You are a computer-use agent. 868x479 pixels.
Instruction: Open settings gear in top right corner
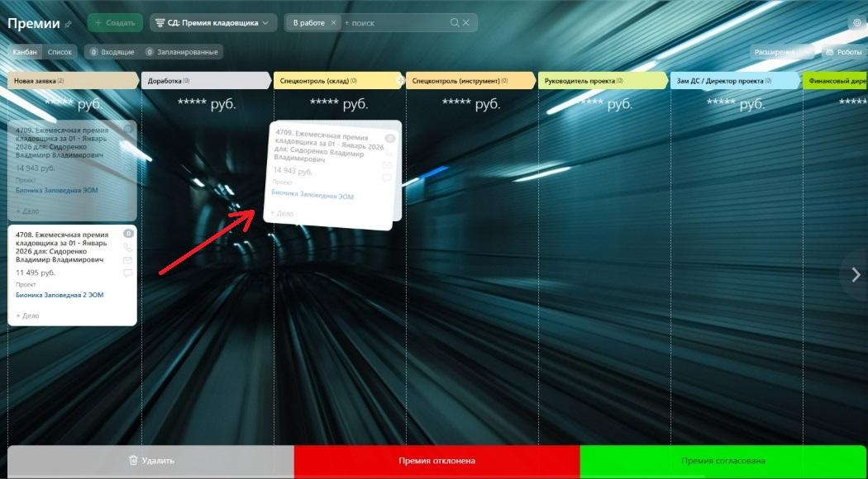coord(856,23)
